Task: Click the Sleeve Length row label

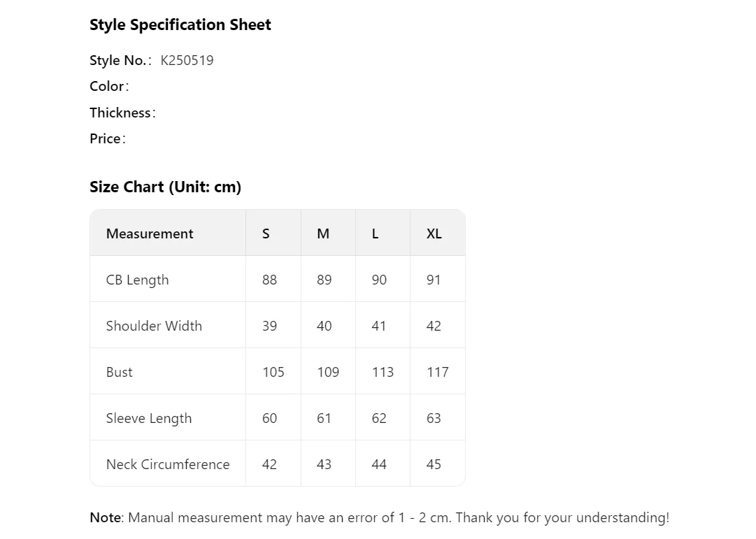Action: (149, 419)
